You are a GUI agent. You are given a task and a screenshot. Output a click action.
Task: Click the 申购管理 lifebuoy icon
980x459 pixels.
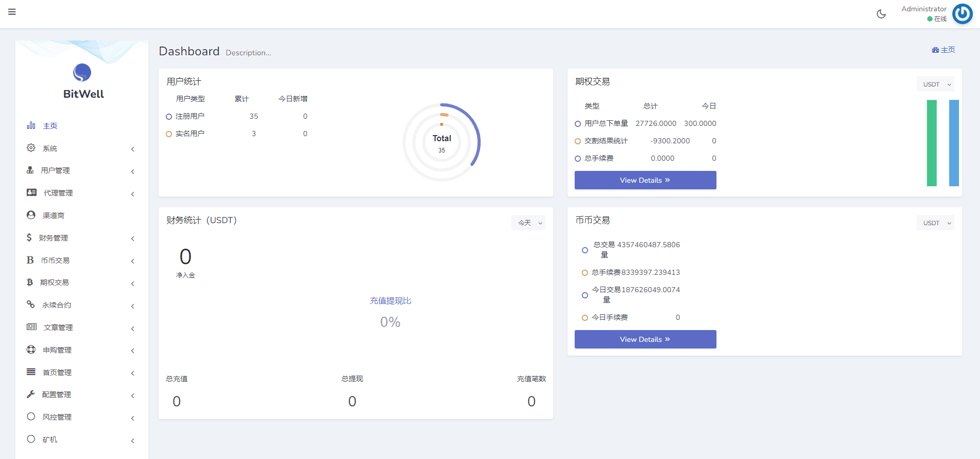click(31, 349)
